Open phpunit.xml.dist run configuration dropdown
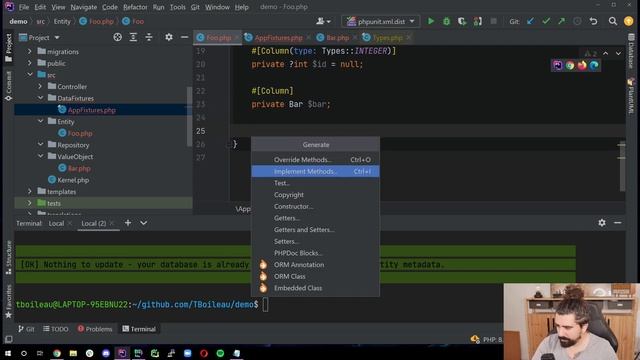This screenshot has width=640, height=360. tap(381, 21)
